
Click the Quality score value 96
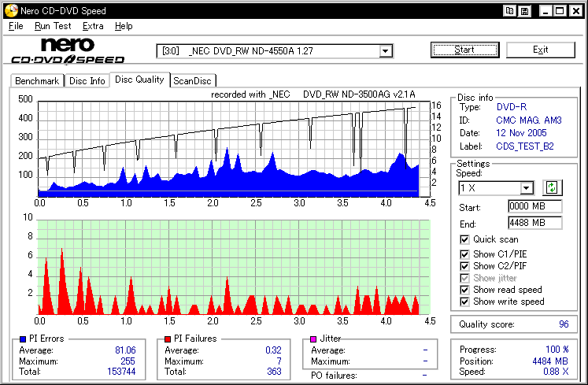point(564,324)
